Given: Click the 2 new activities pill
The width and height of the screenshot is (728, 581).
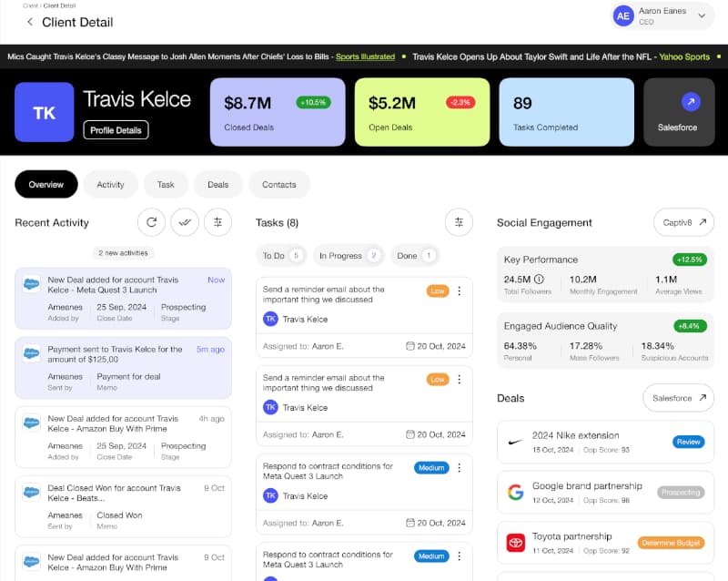Looking at the screenshot, I should coord(123,253).
